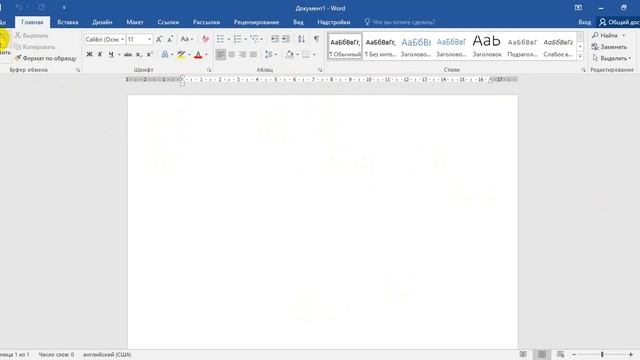Viewport: 640px width, 360px height.
Task: Toggle subscript formatting
Action: pyautogui.click(x=139, y=54)
